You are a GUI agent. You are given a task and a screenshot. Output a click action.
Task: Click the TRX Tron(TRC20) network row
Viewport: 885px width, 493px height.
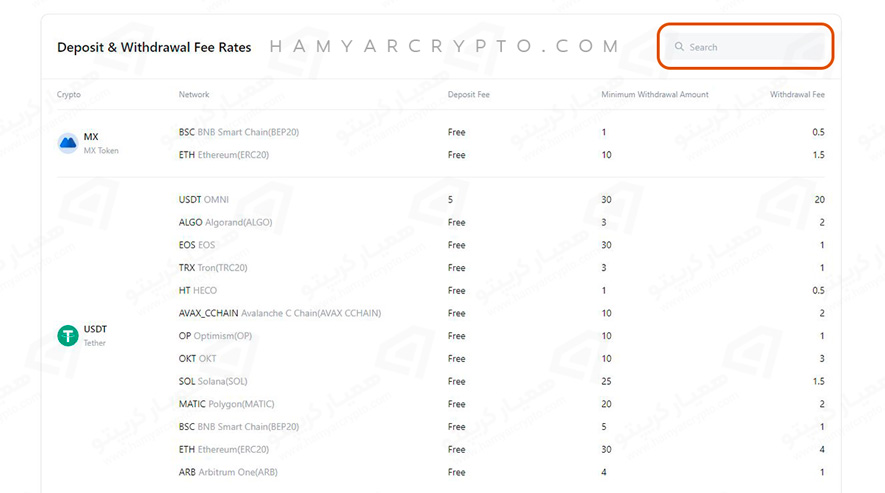pos(213,268)
